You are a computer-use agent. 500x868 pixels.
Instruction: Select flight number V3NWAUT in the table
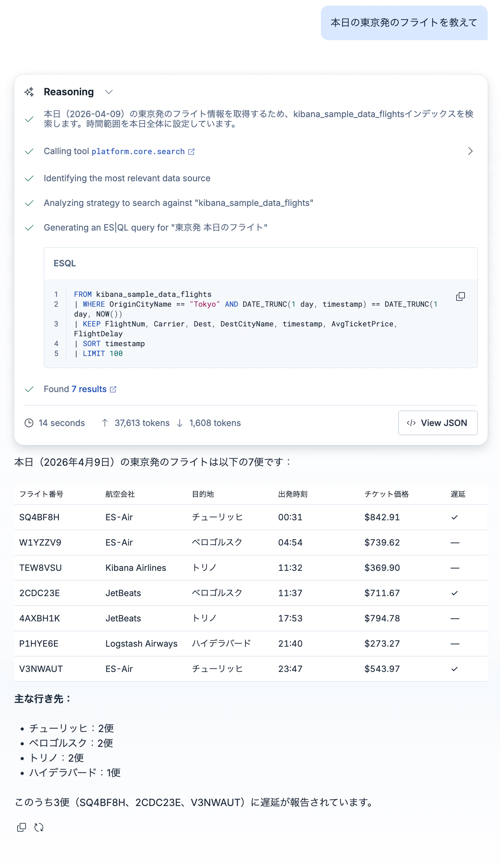(x=41, y=669)
